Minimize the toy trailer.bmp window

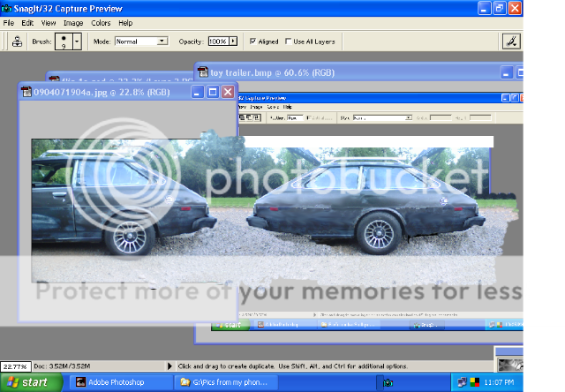pyautogui.click(x=506, y=73)
